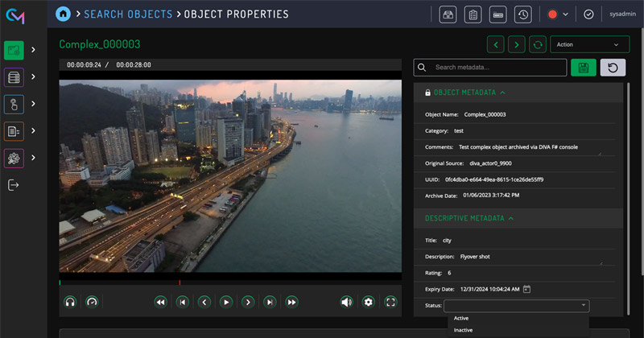Play the video
Screen dimensions: 644x338
click(x=226, y=303)
